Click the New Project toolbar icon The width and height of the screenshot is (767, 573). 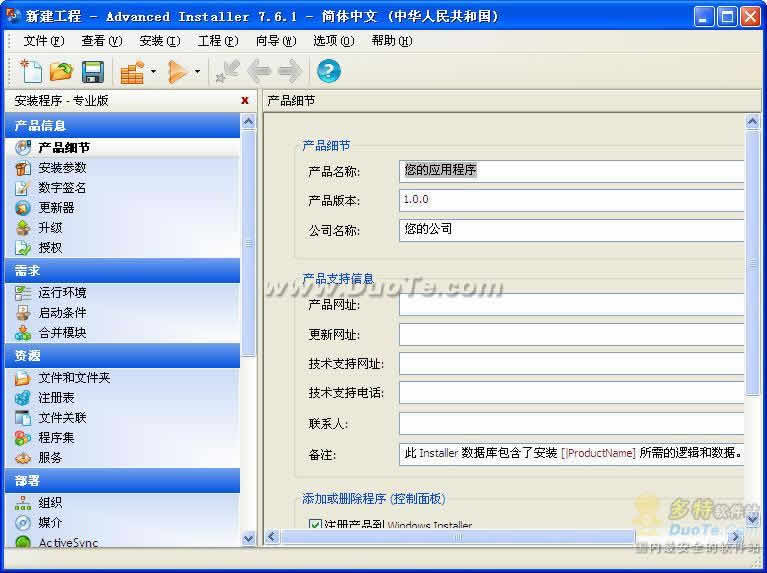pos(31,71)
